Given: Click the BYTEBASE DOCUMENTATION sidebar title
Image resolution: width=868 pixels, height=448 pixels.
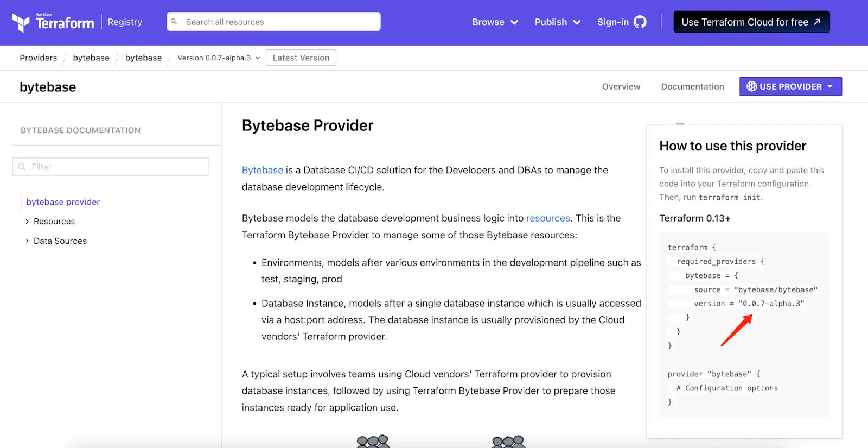Looking at the screenshot, I should point(80,130).
